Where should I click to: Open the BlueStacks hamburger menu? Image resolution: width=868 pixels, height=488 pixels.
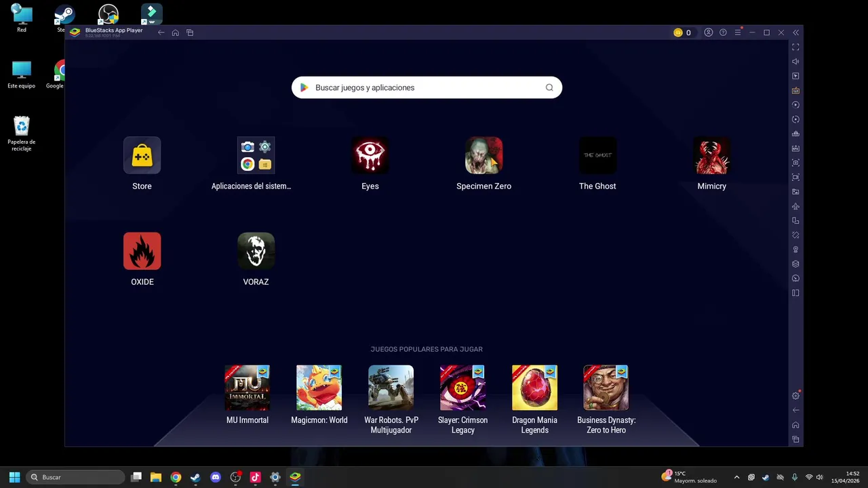tap(738, 33)
